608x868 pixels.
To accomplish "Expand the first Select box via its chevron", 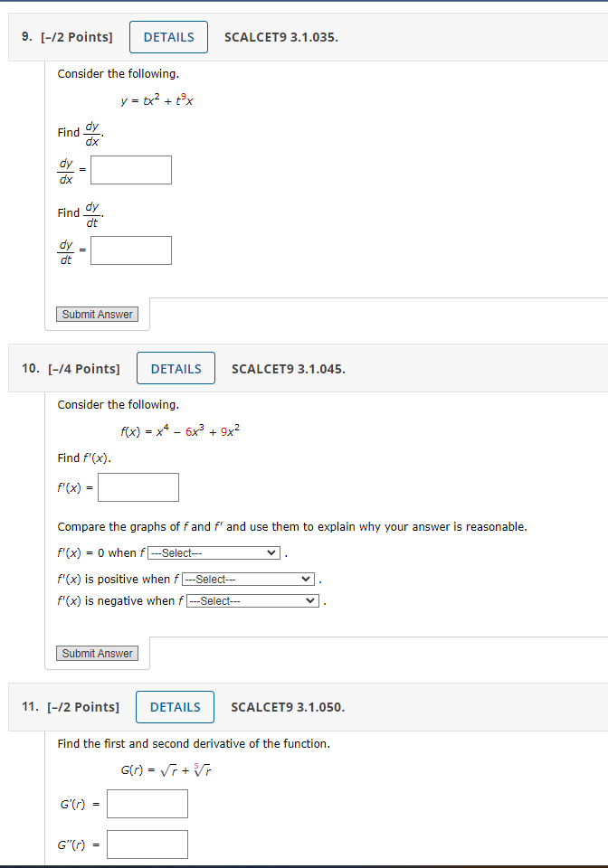I will pyautogui.click(x=271, y=552).
